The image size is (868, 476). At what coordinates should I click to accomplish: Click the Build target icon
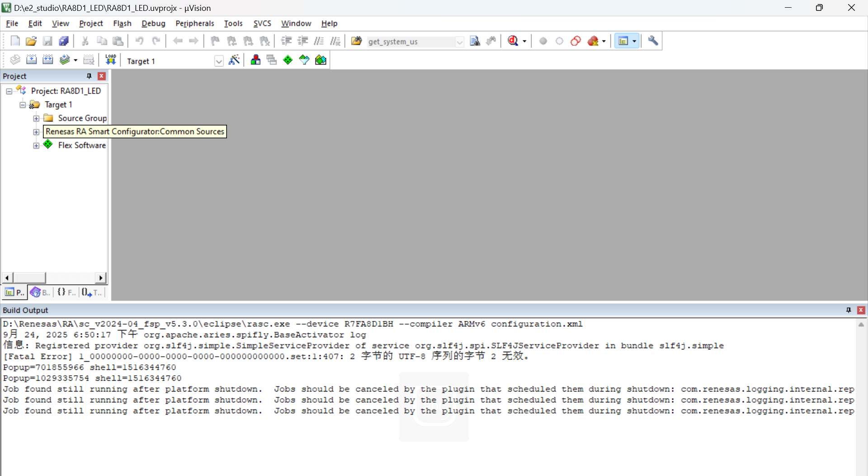(31, 60)
